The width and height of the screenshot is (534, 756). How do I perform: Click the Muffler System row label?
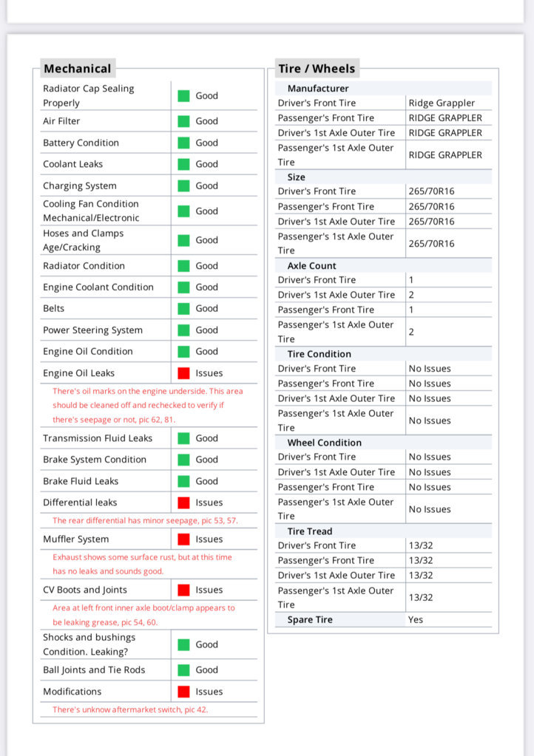pos(75,539)
